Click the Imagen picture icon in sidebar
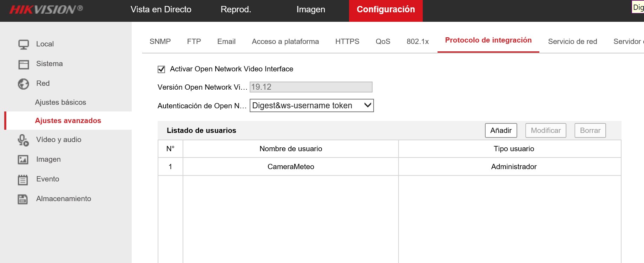Image resolution: width=644 pixels, height=263 pixels. (x=23, y=160)
